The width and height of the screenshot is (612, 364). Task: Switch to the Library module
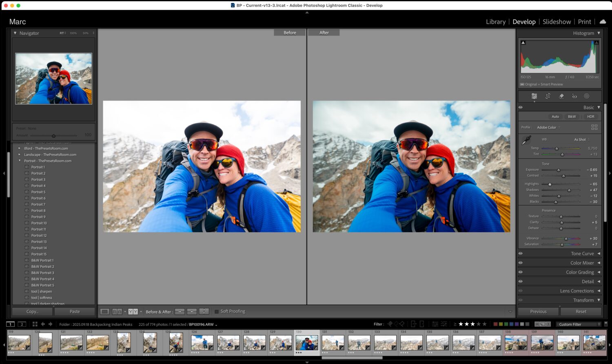pos(495,22)
